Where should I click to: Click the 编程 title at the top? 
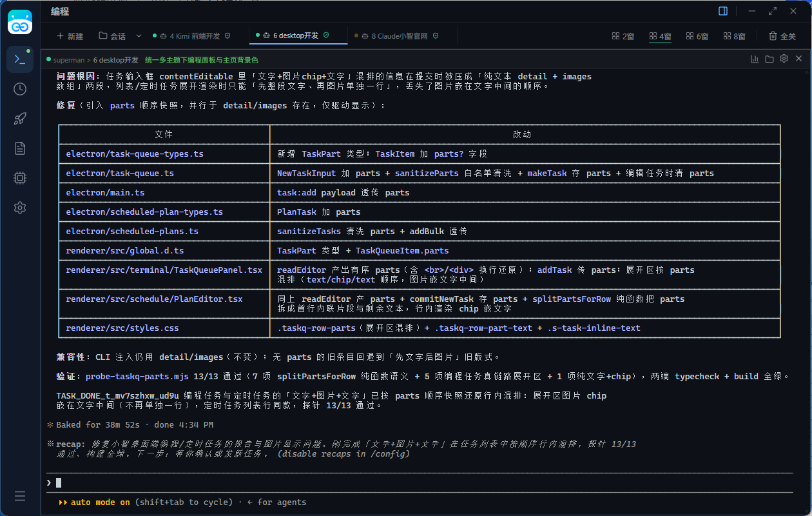pos(60,11)
